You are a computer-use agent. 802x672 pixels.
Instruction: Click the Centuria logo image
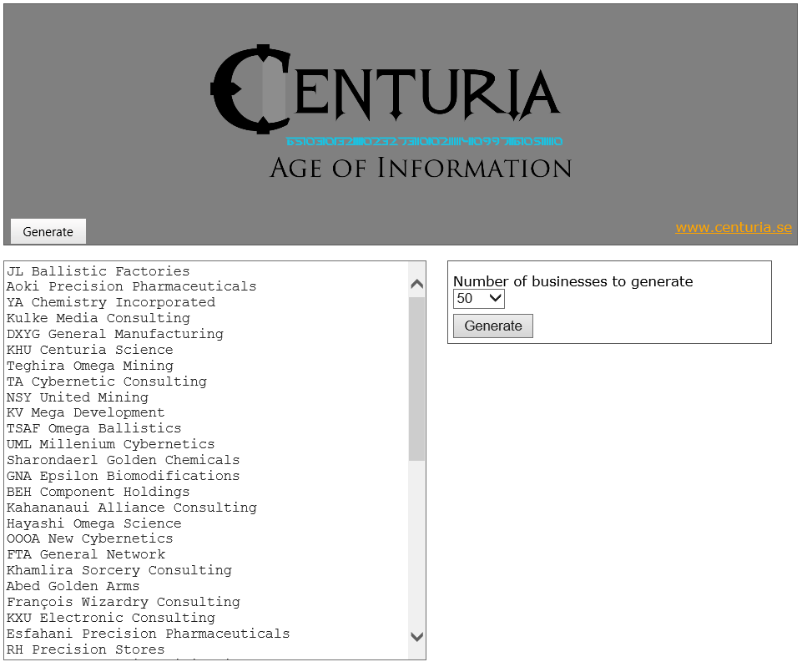(x=388, y=88)
